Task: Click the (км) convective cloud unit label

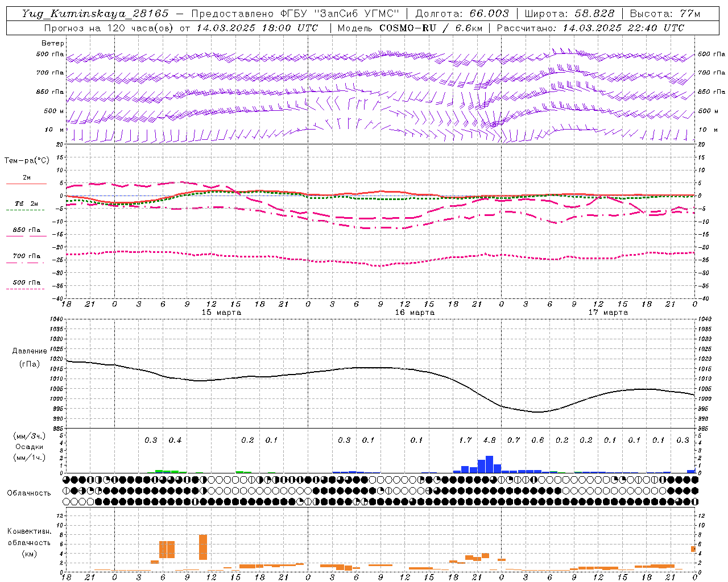Action: tap(29, 554)
